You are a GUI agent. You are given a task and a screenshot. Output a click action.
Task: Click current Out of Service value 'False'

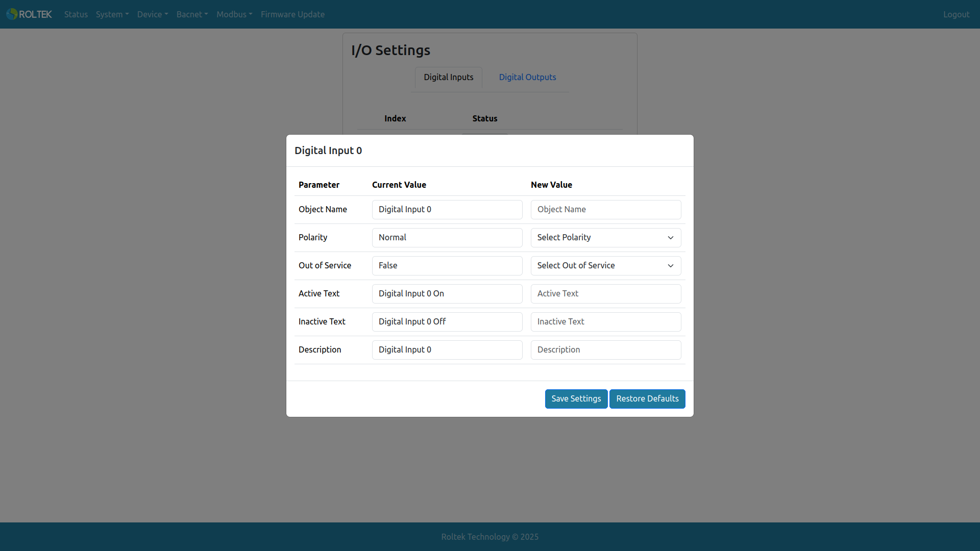coord(447,266)
